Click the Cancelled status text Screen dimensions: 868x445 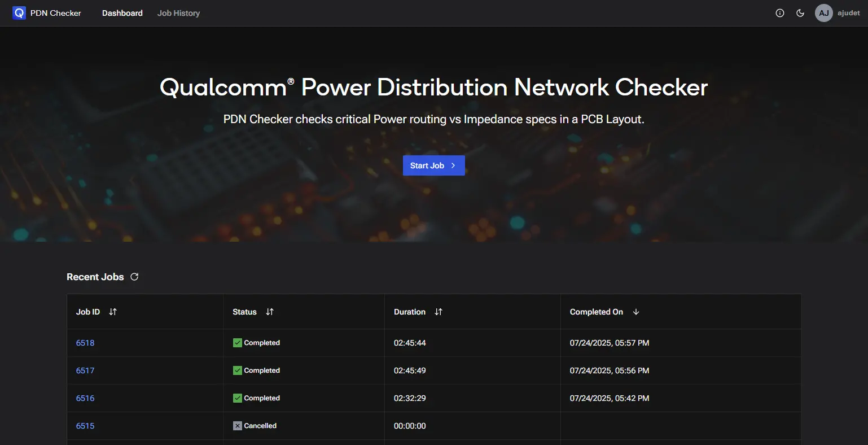pos(260,426)
